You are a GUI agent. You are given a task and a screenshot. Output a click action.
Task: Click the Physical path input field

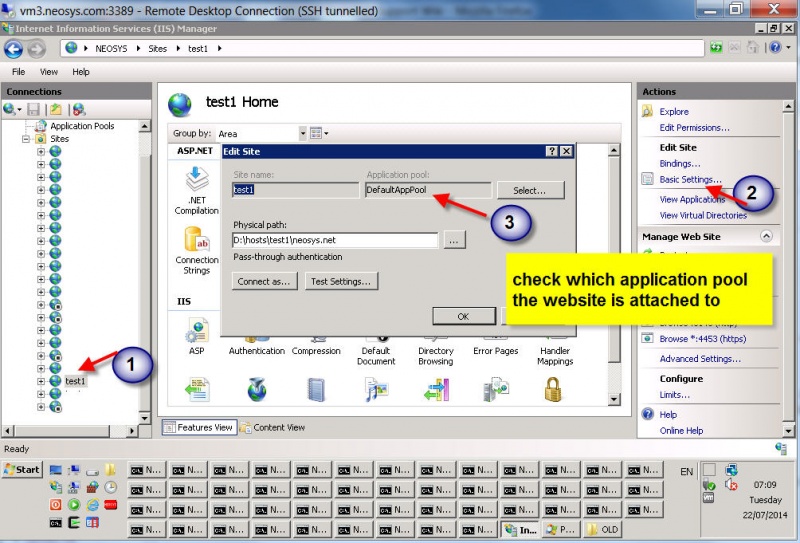click(335, 240)
